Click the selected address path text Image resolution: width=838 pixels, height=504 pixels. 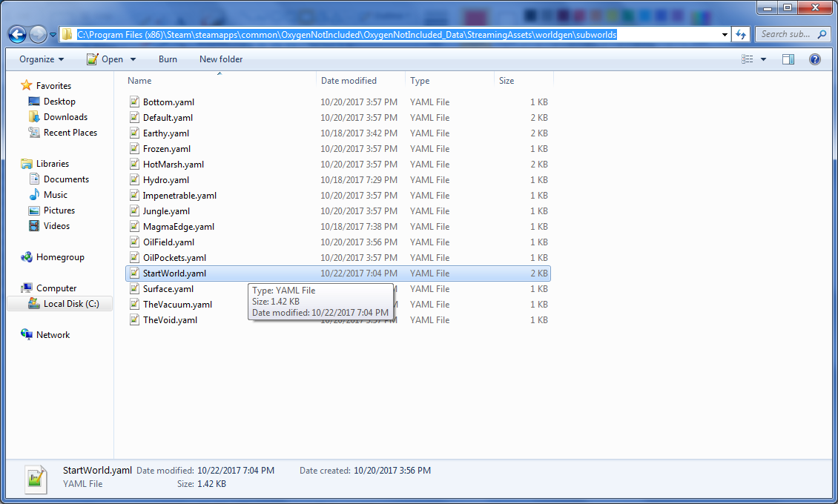tap(347, 35)
